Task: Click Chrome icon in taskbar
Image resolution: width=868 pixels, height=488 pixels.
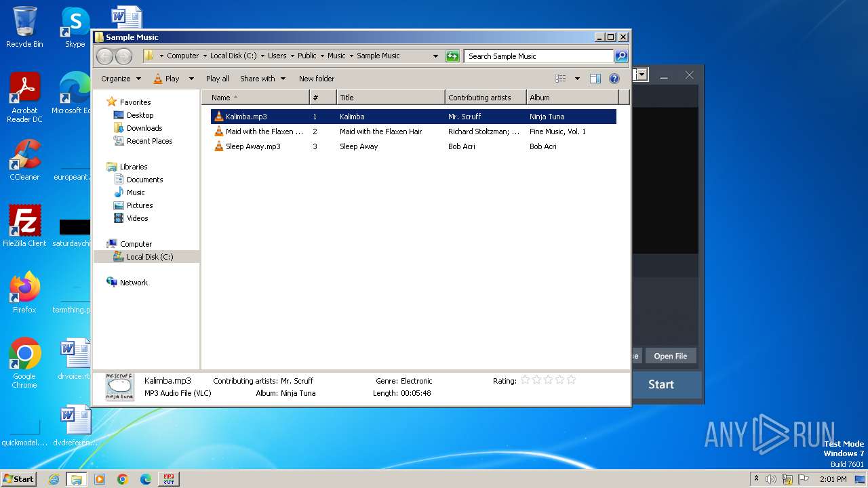Action: point(123,479)
